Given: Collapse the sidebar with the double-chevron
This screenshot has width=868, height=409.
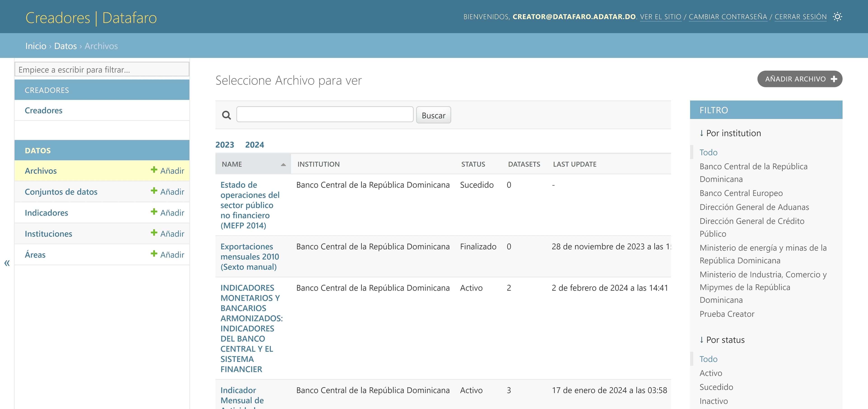Looking at the screenshot, I should coord(7,263).
